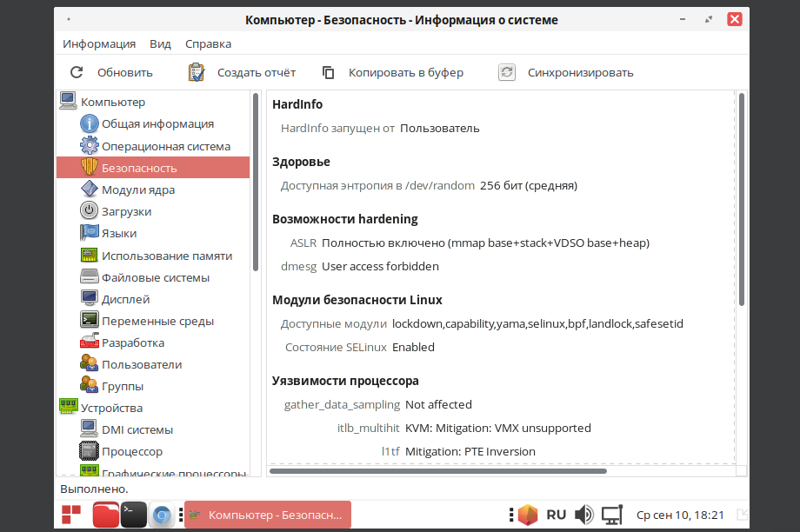Click the Refresh (Обновить) toolbar icon

(77, 73)
